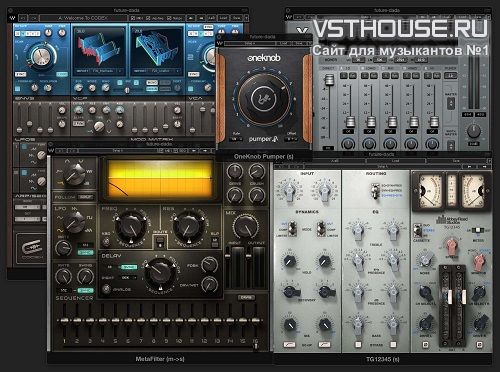The image size is (500, 372).
Task: Click the left Treble EQ knob in TG12345
Action: (357, 230)
